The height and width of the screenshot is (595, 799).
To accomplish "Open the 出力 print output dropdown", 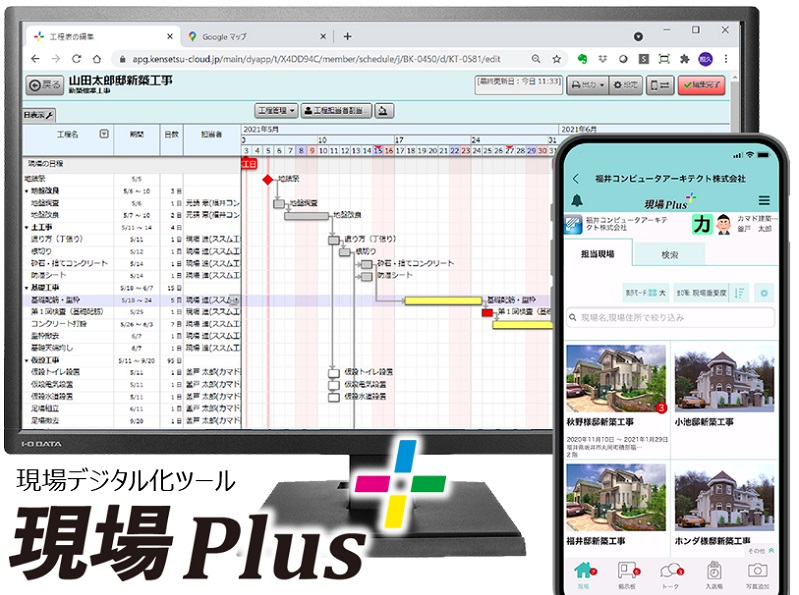I will click(x=587, y=85).
